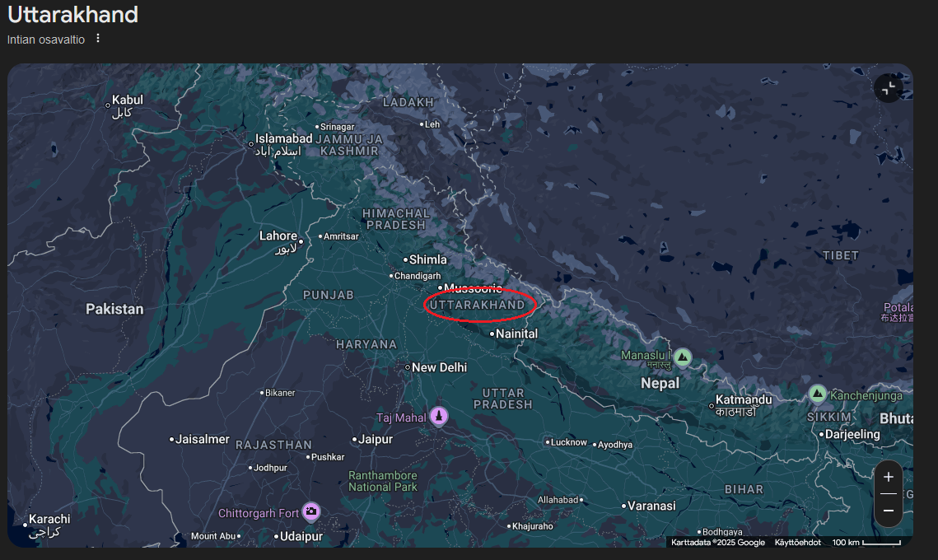Select the Bikaner city label
The height and width of the screenshot is (560, 938).
coord(279,393)
